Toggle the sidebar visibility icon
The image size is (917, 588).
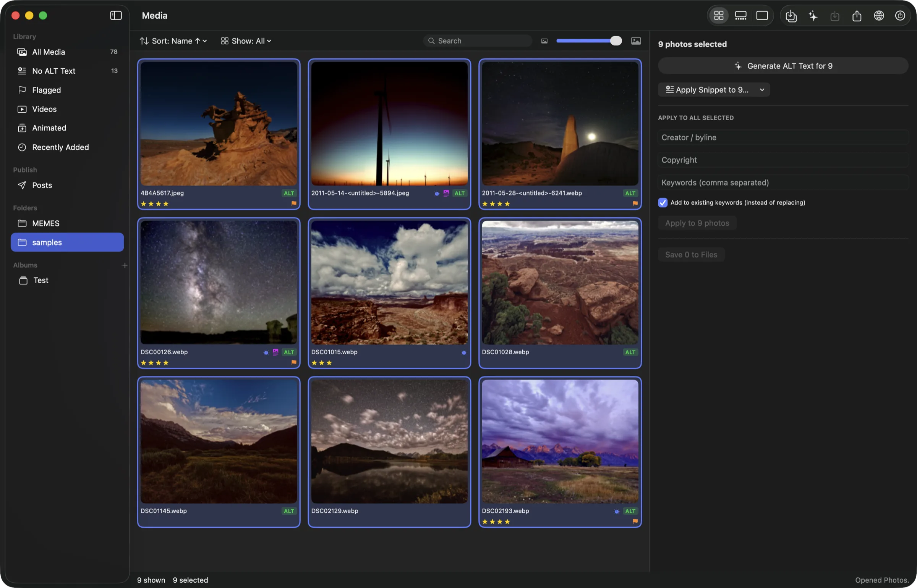(x=116, y=15)
